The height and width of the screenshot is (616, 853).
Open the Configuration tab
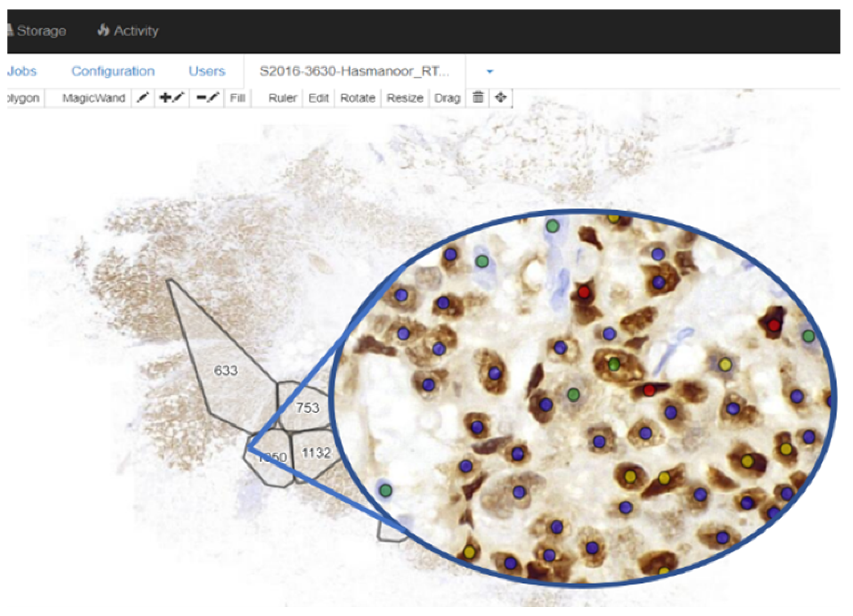click(x=113, y=71)
